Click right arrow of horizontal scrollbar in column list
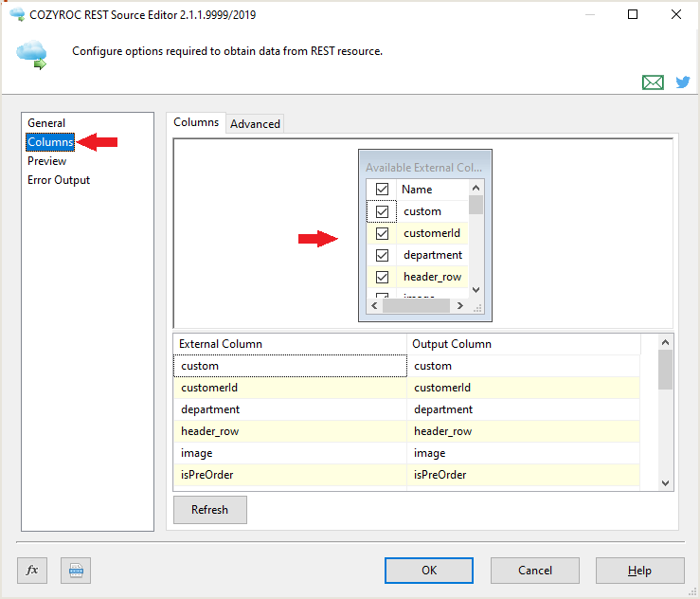The width and height of the screenshot is (700, 599). click(x=459, y=305)
